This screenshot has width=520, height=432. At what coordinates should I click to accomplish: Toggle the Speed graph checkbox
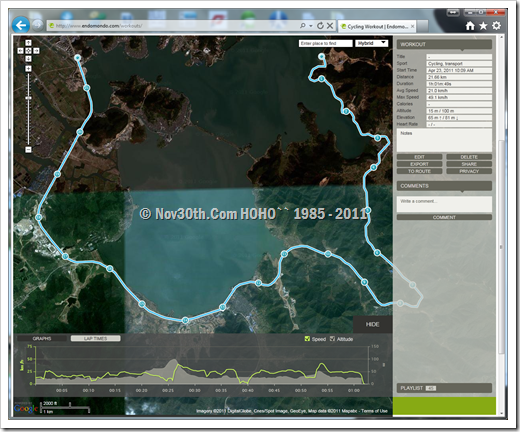307,339
